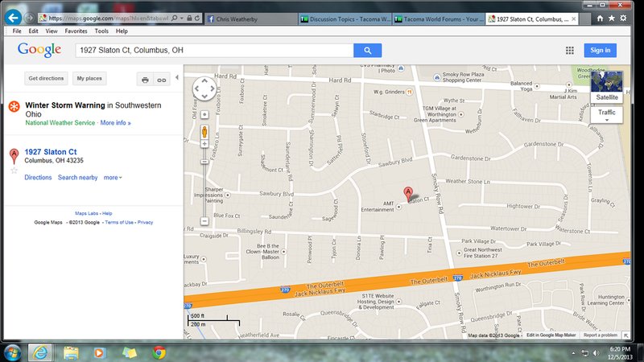Click the link (chain) icon
This screenshot has height=362, width=644.
point(162,80)
